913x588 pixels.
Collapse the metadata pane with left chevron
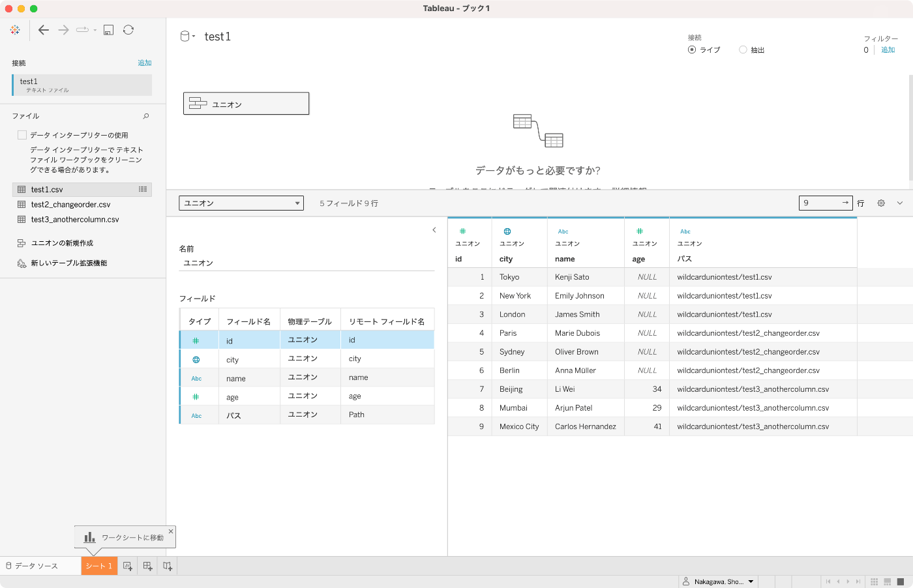pos(434,230)
